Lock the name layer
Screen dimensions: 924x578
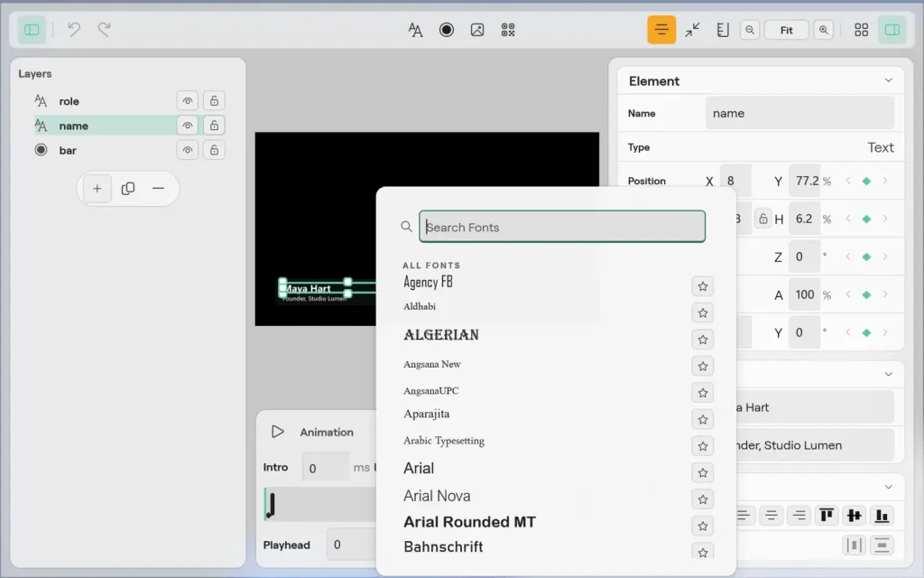click(214, 125)
